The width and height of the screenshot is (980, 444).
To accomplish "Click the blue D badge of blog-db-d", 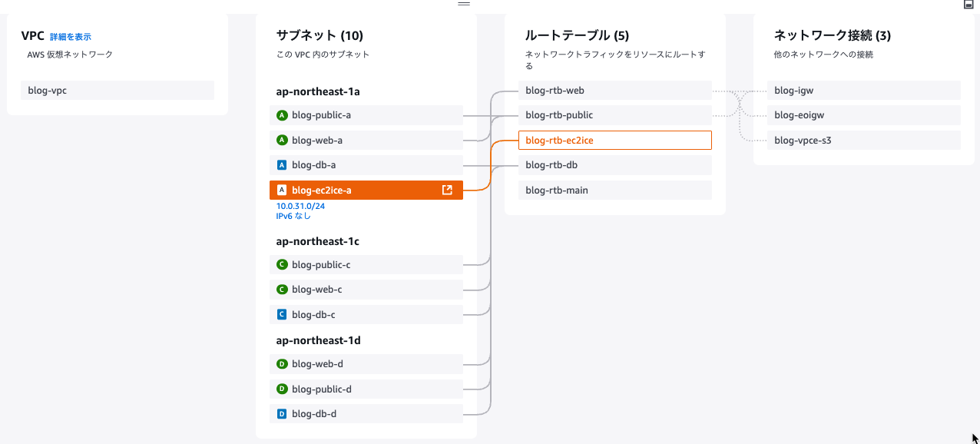I will pyautogui.click(x=282, y=413).
